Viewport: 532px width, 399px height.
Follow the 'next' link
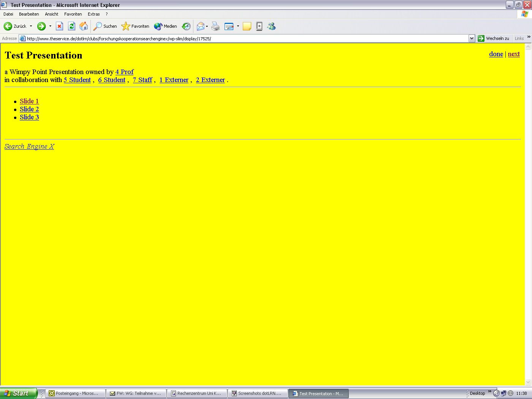[x=514, y=54]
